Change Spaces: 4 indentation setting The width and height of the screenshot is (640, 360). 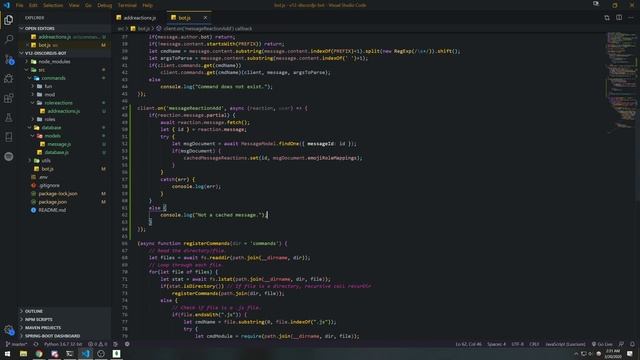(496, 344)
